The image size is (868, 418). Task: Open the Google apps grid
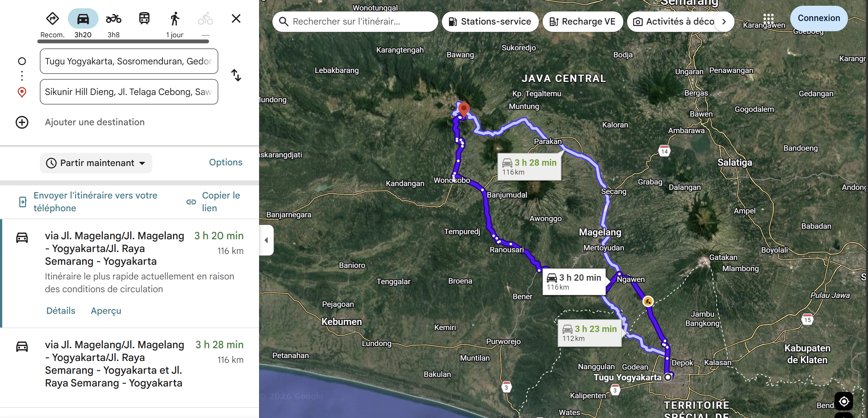(768, 18)
